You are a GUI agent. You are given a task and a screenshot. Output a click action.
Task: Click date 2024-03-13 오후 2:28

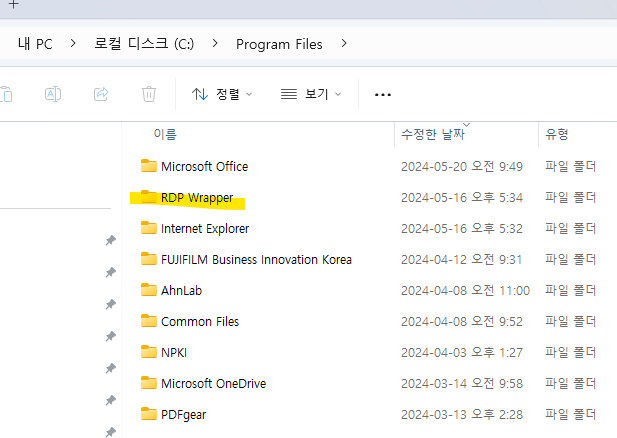tap(462, 415)
